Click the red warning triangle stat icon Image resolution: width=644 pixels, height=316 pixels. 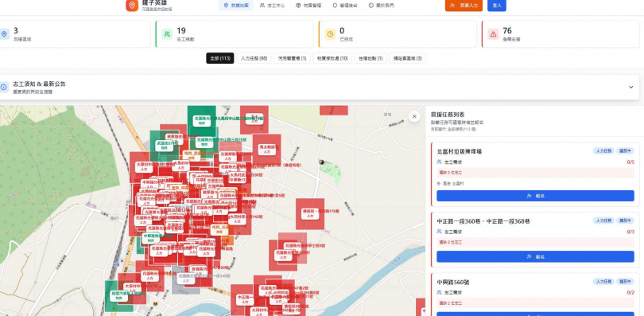[x=493, y=34]
